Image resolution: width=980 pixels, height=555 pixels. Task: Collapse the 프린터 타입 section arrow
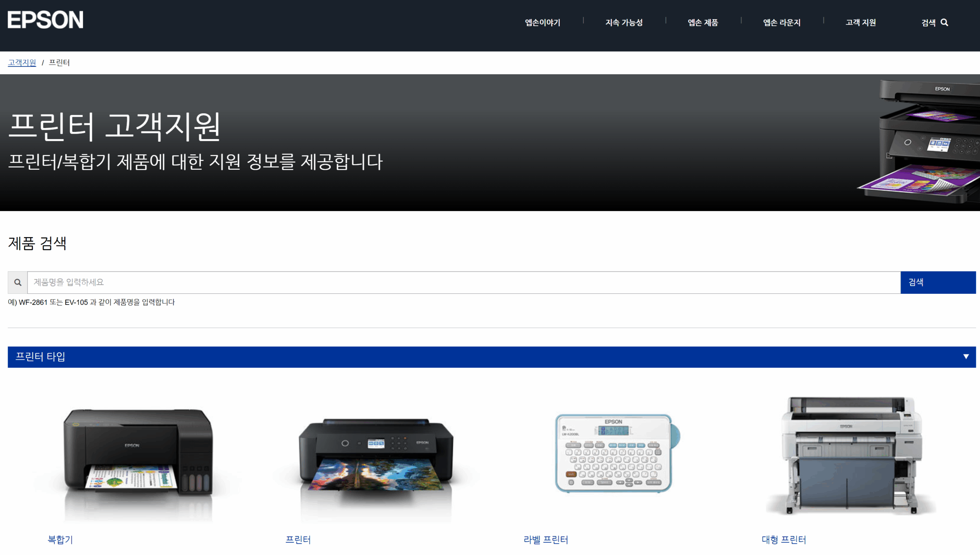tap(966, 357)
